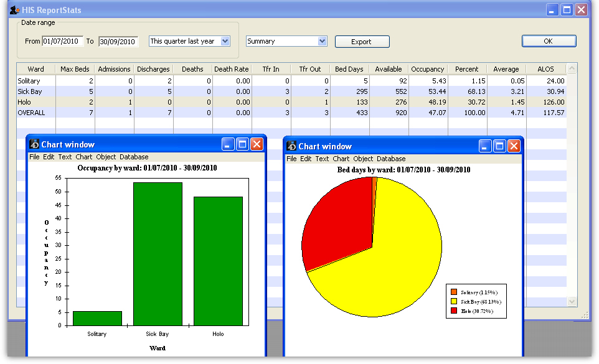The height and width of the screenshot is (364, 599).
Task: Click the yellow Sick Bay legend swatch
Action: click(454, 301)
